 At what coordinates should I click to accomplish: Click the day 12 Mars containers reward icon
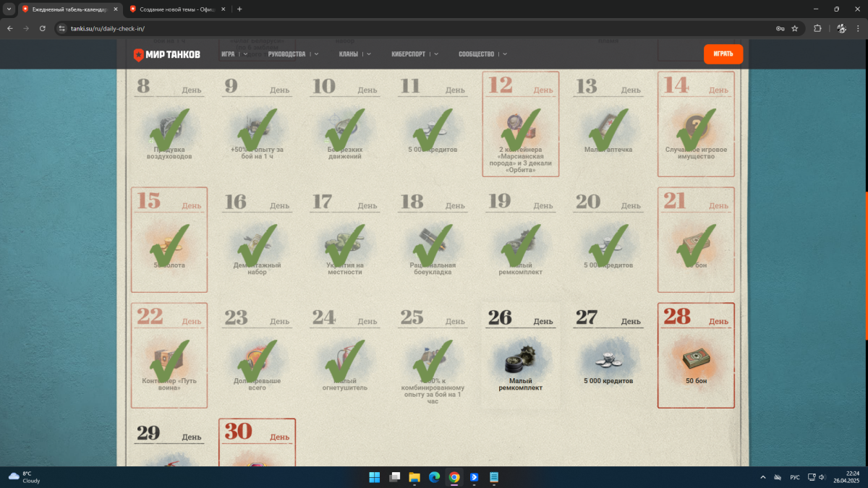[x=520, y=129]
